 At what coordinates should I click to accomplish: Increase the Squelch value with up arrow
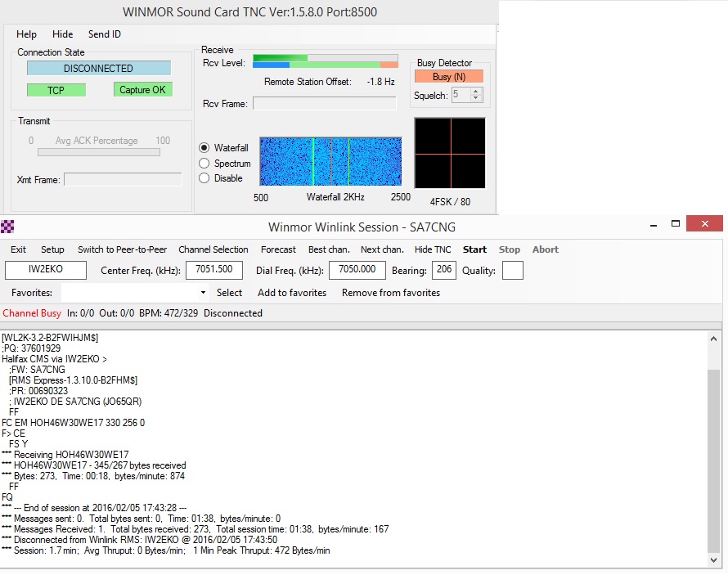click(475, 92)
